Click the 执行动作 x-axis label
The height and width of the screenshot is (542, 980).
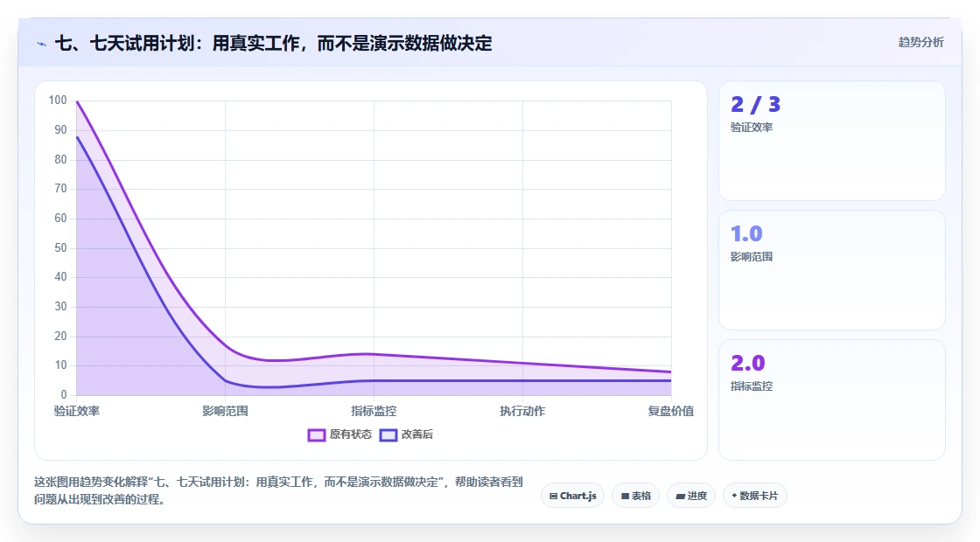click(x=522, y=411)
